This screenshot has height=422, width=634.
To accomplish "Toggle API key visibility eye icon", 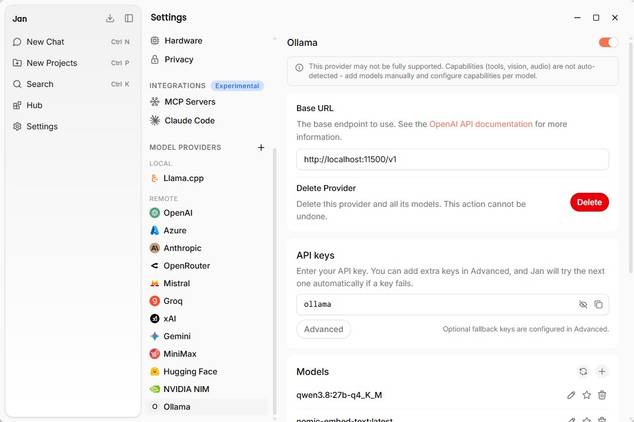I will 583,304.
